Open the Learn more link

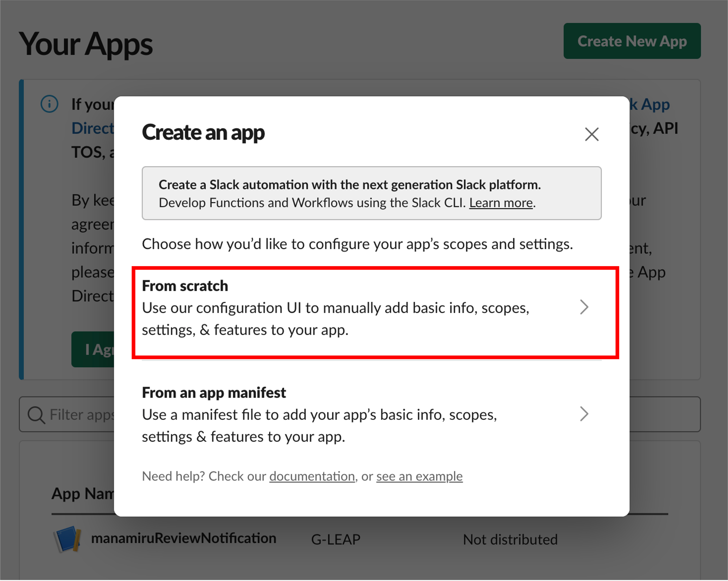tap(501, 203)
